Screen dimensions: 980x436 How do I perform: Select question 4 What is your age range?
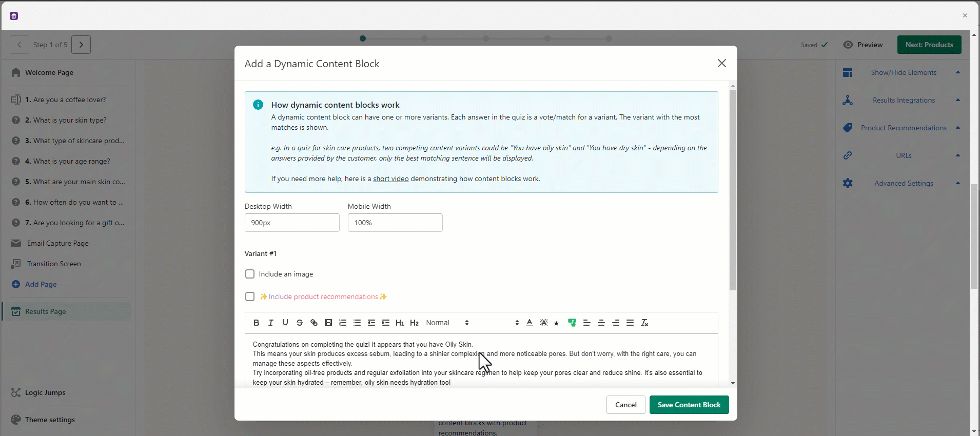click(67, 161)
